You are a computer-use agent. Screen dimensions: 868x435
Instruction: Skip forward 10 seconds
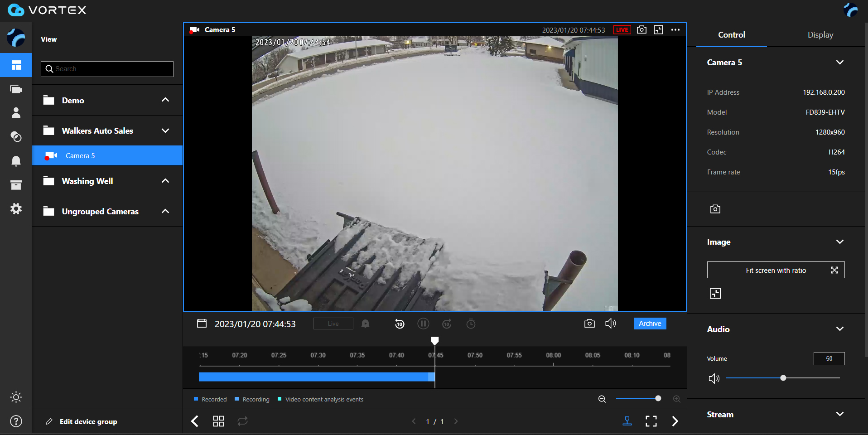[447, 324]
